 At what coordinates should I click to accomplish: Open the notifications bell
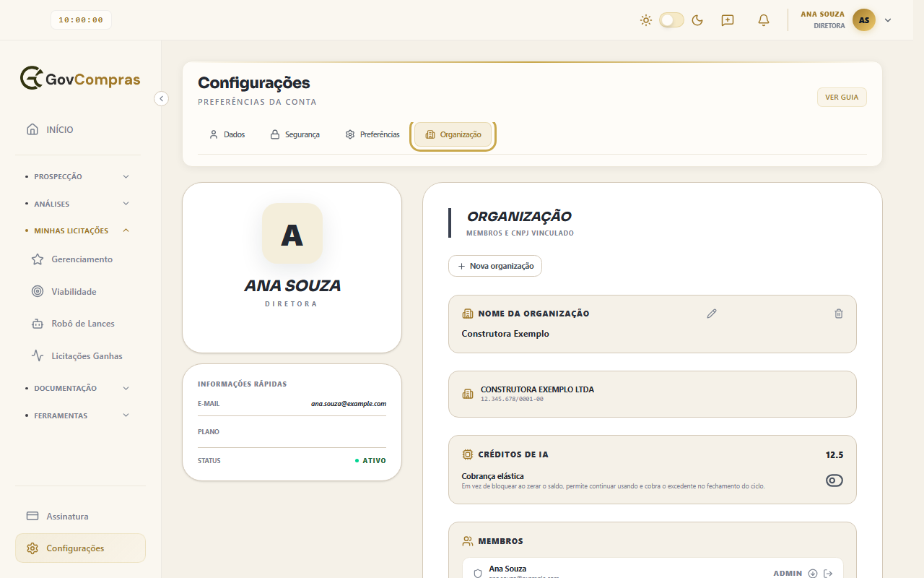[764, 20]
